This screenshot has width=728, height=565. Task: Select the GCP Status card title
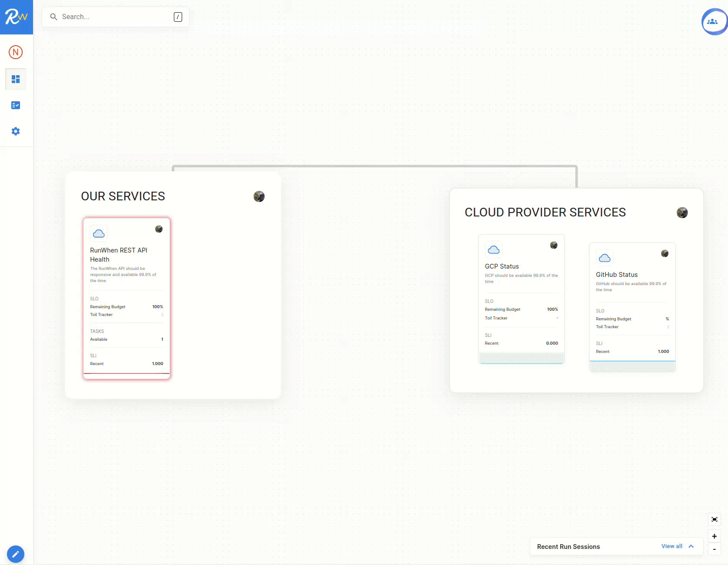point(502,266)
